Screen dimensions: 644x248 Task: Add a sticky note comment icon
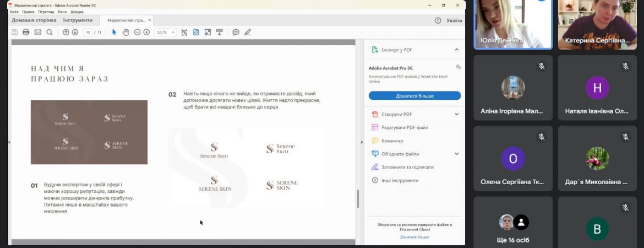236,32
